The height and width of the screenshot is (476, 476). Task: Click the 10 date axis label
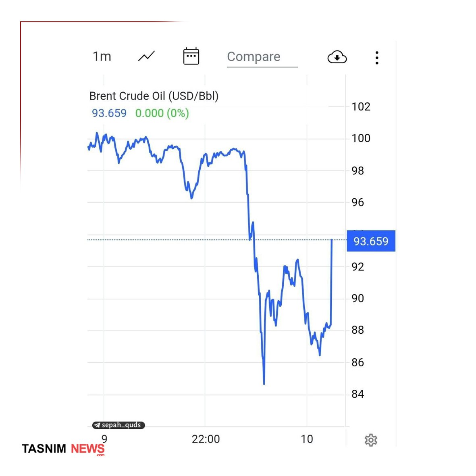coord(307,439)
